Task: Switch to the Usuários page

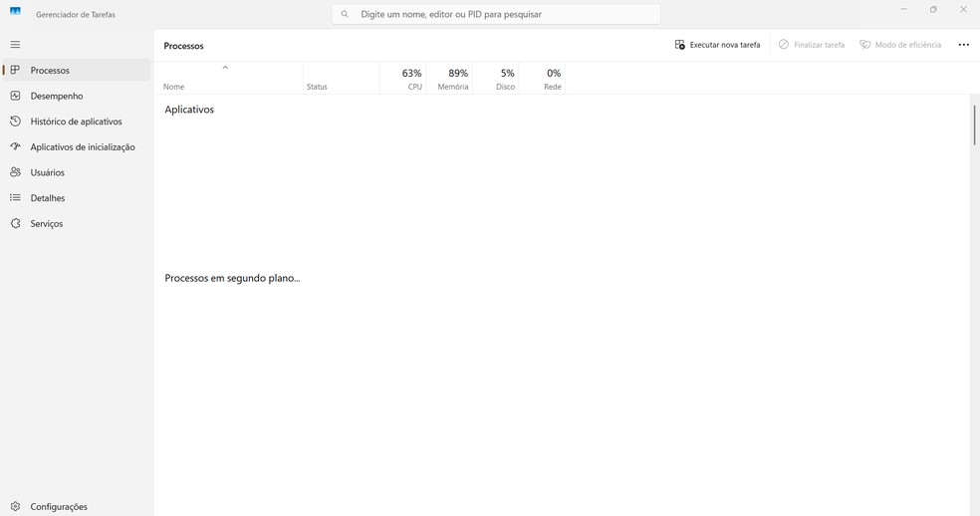Action: pos(77,172)
